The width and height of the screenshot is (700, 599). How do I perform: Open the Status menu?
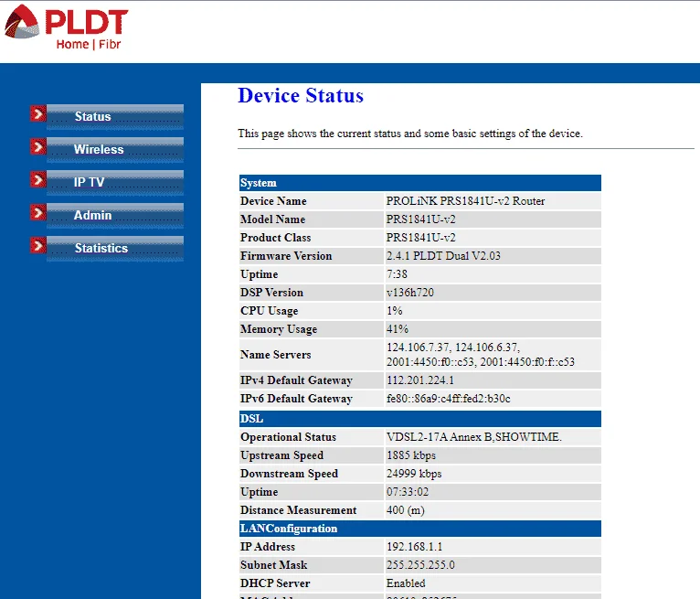pos(115,116)
